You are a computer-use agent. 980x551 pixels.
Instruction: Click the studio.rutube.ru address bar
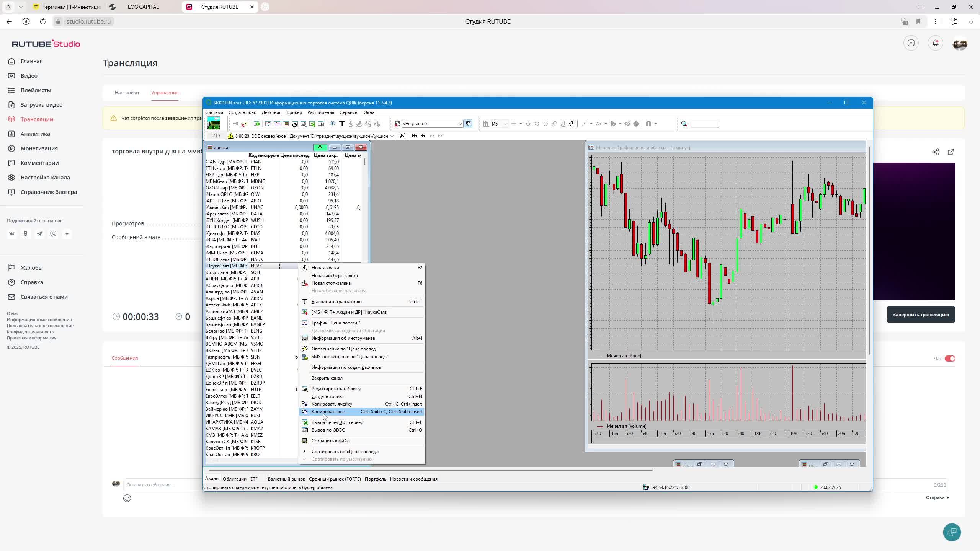[88, 21]
